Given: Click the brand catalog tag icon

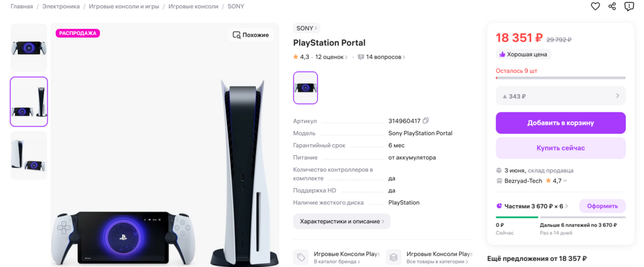Looking at the screenshot, I should point(301,257).
